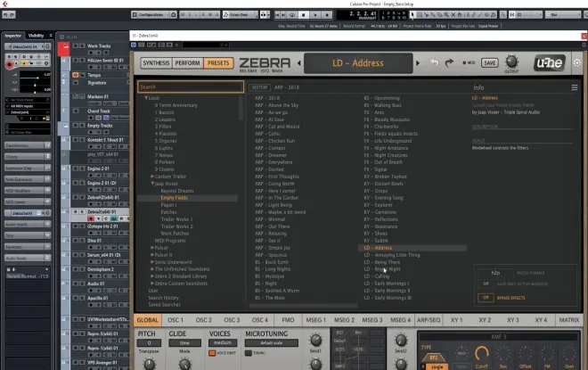The height and width of the screenshot is (370, 588).
Task: Toggle the Voice Drift checkbox
Action: pos(212,353)
